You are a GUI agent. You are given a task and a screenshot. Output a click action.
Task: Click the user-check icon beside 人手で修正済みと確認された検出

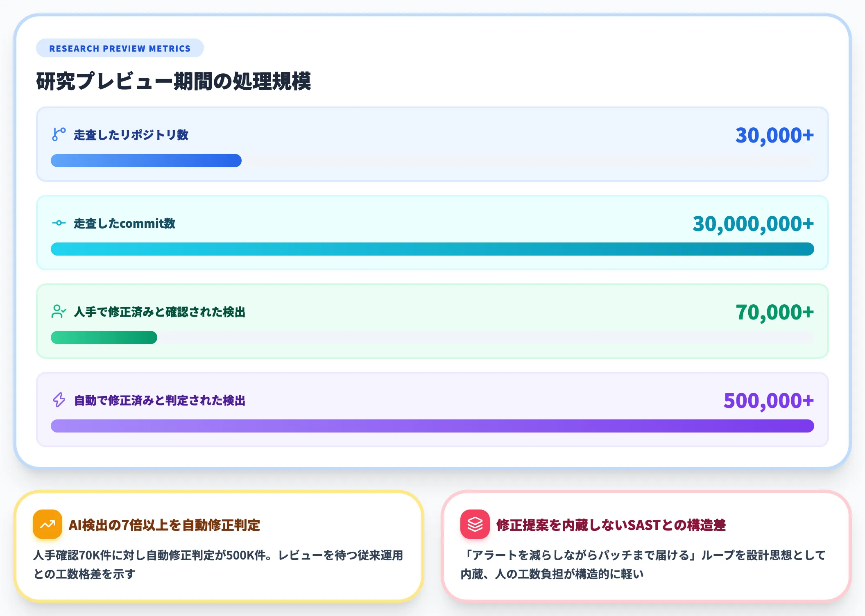[59, 311]
